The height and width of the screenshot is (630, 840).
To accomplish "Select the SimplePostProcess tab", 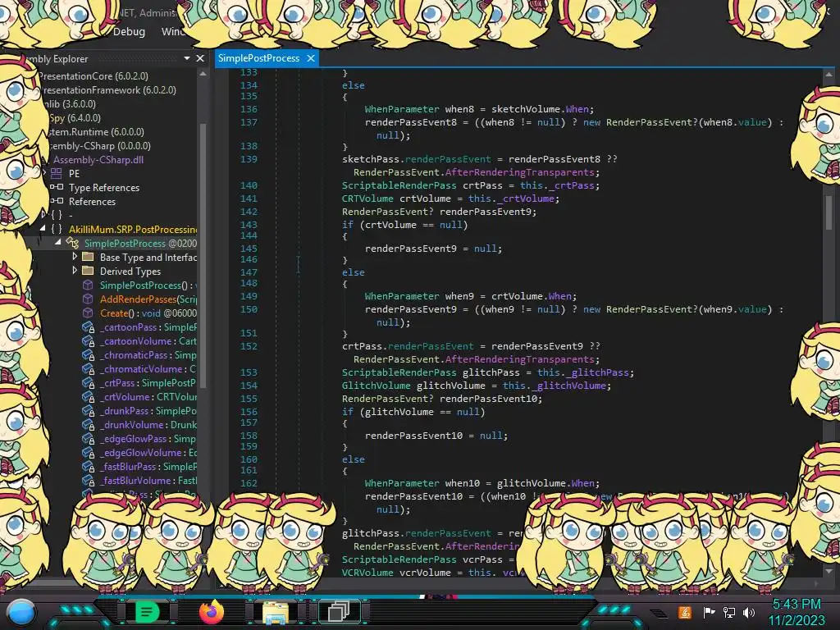I will click(x=258, y=58).
